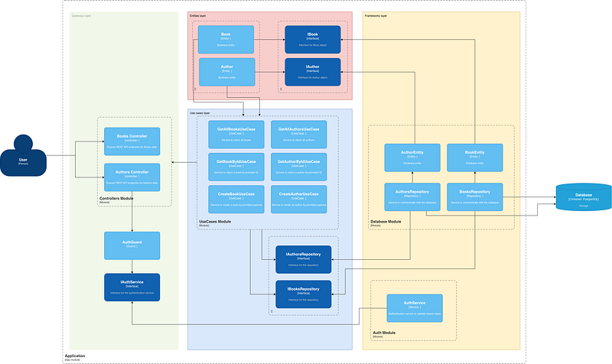Select the AuthorsRepository box

[412, 197]
